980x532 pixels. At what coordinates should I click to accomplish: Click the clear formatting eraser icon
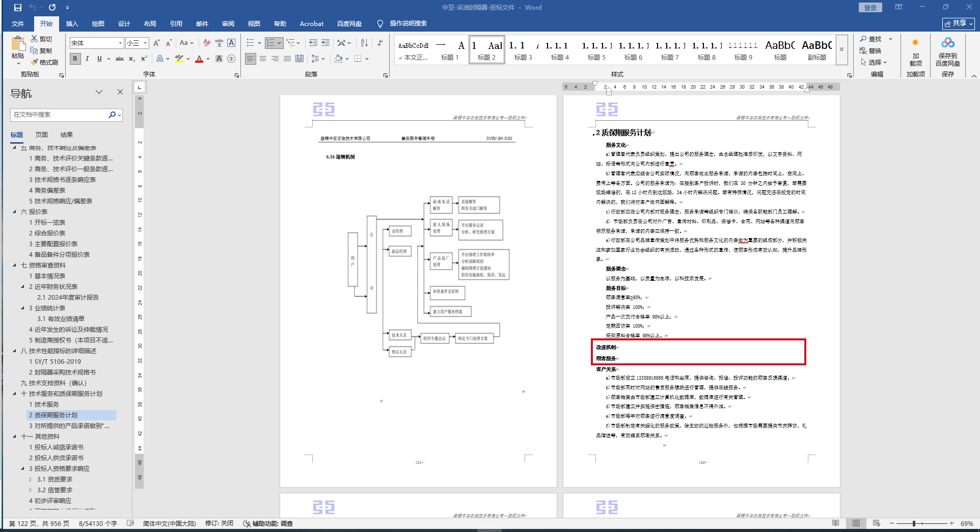(x=206, y=43)
